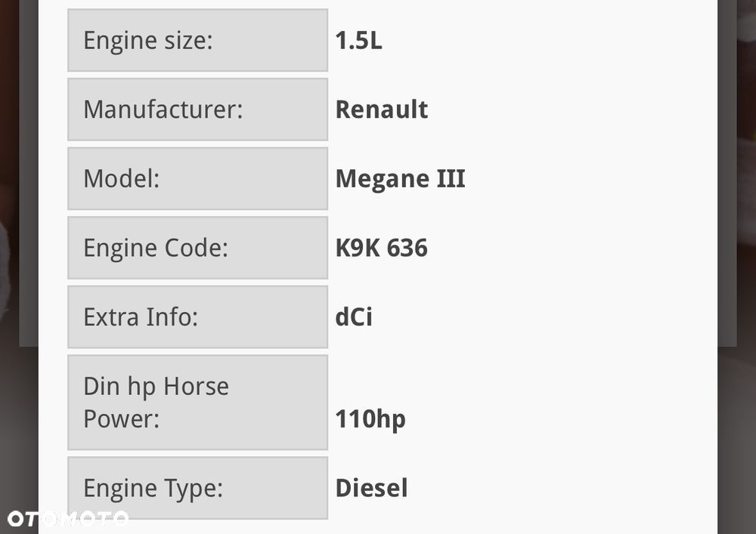Select the 'Engine Type:' label cell
The height and width of the screenshot is (534, 756).
click(197, 488)
